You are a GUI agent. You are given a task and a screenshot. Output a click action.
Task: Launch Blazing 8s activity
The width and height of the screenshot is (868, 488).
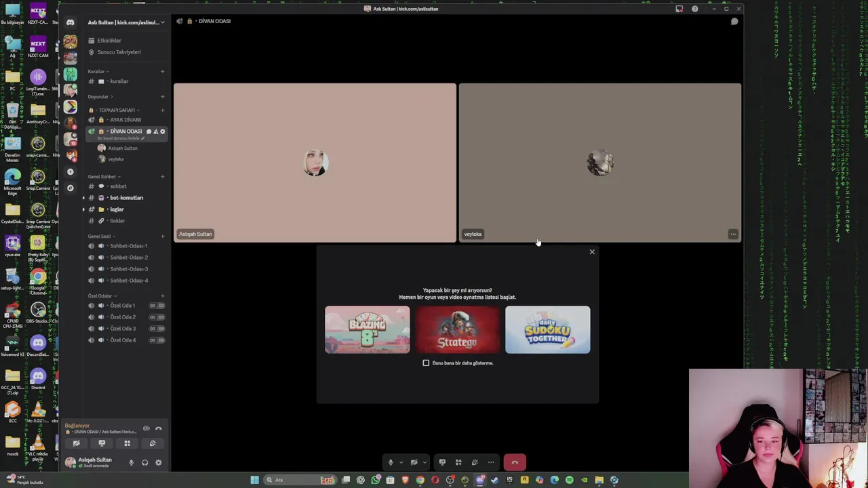[x=367, y=329]
